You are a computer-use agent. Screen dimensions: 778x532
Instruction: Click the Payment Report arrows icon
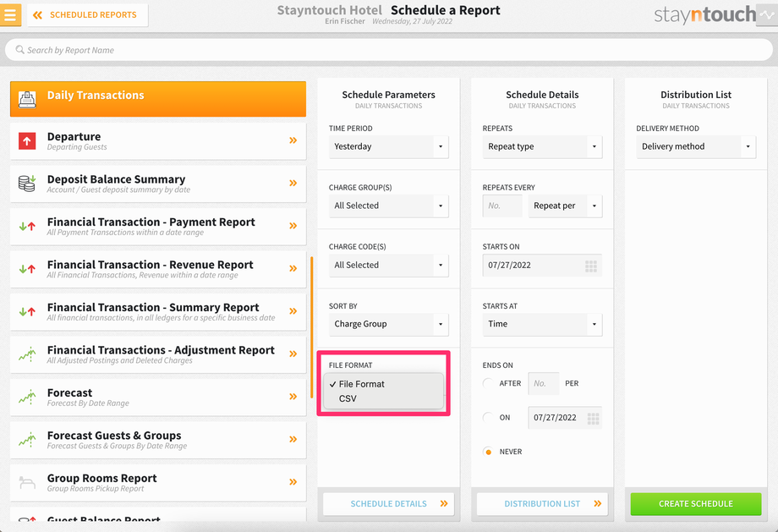pos(27,227)
